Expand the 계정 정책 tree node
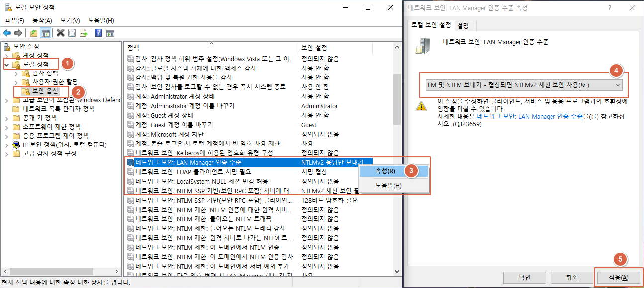Screen dimensions: 644x288 coord(6,55)
